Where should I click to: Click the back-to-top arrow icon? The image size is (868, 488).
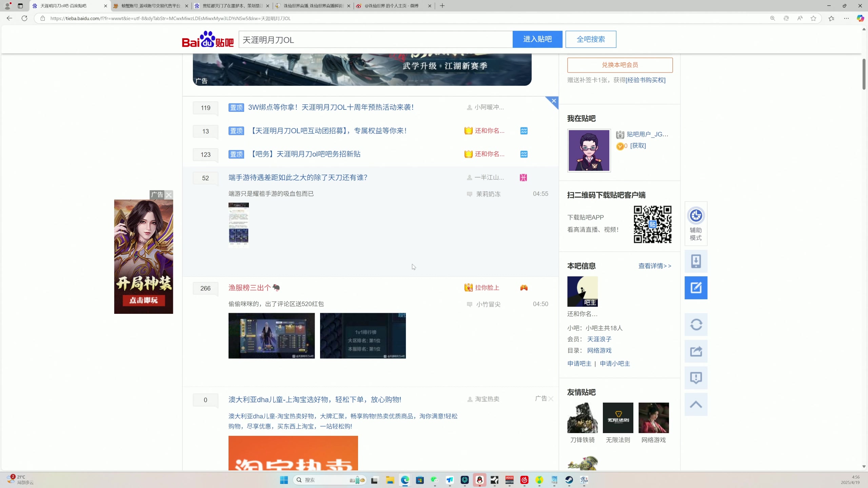pos(696,404)
